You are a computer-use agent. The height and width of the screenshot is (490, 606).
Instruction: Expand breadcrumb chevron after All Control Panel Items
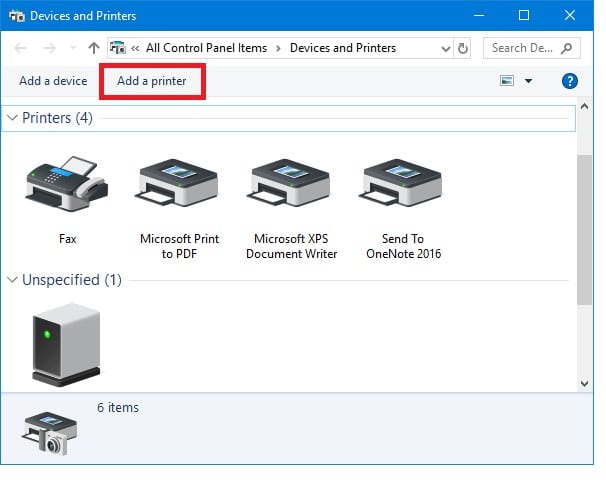point(278,49)
